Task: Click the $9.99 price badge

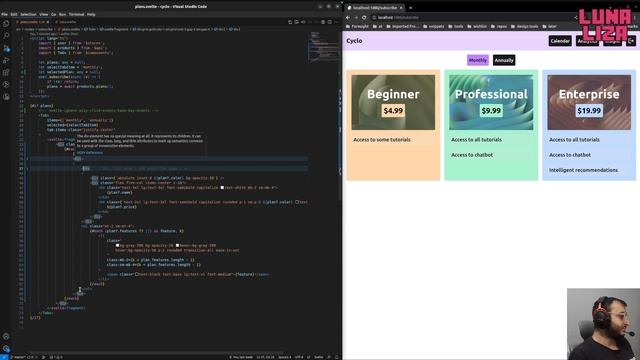Action: 491,111
